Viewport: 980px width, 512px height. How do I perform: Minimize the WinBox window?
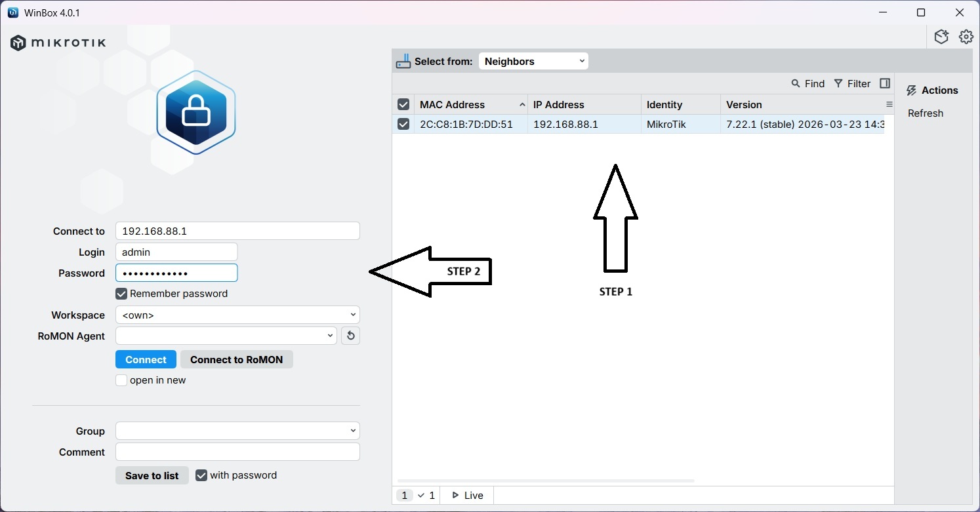tap(882, 12)
